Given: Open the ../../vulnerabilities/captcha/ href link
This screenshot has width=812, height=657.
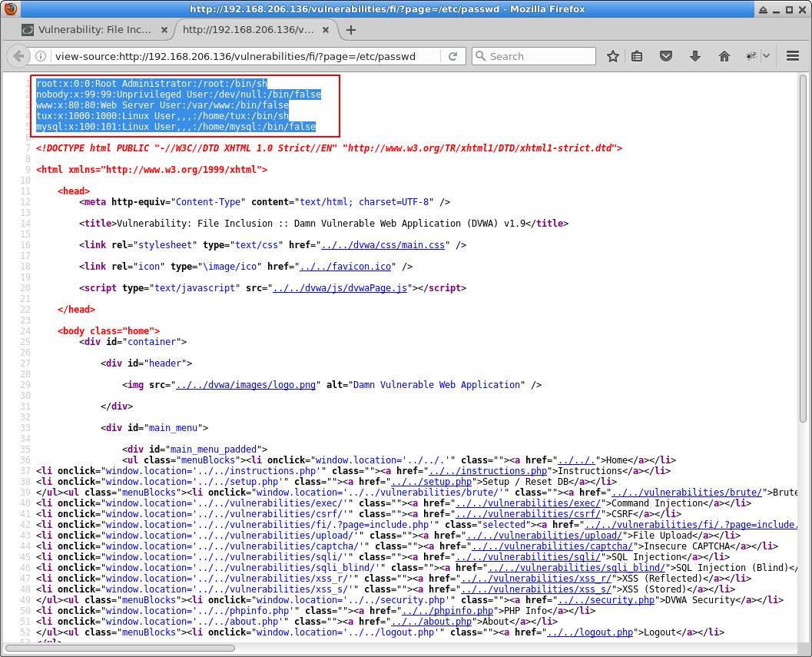Looking at the screenshot, I should coord(552,546).
